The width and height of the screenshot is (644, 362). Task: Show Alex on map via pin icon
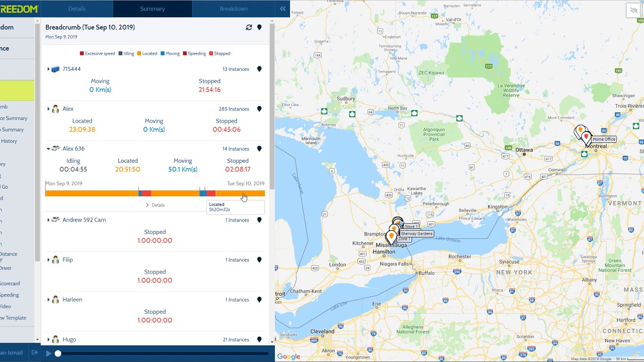pos(259,109)
